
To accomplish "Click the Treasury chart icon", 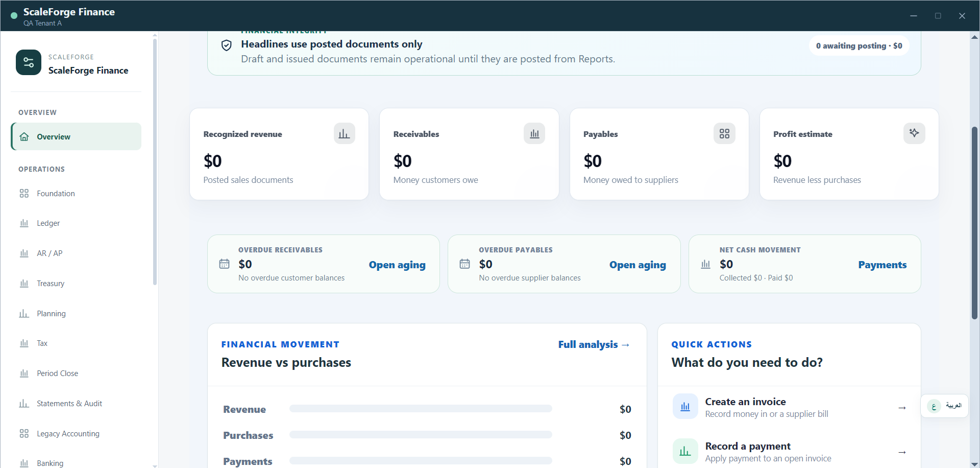I will point(24,284).
